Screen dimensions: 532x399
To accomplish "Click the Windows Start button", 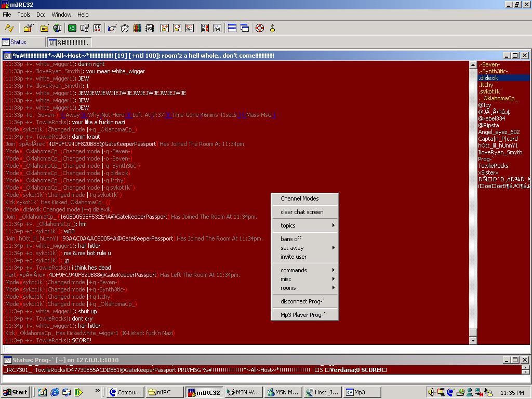I will pyautogui.click(x=15, y=392).
